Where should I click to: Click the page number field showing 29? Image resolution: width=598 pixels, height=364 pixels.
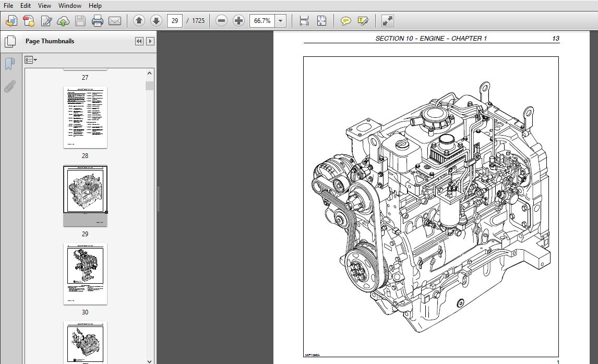tap(175, 20)
